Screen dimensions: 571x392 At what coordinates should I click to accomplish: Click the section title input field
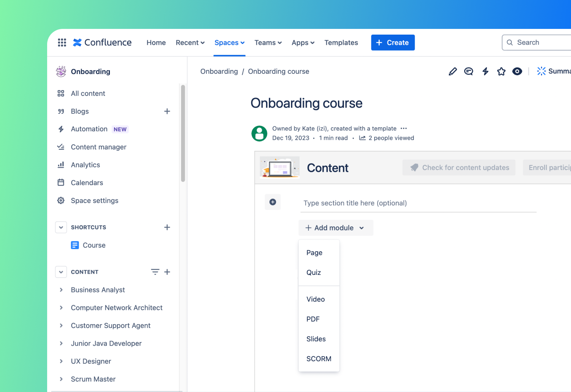(417, 203)
